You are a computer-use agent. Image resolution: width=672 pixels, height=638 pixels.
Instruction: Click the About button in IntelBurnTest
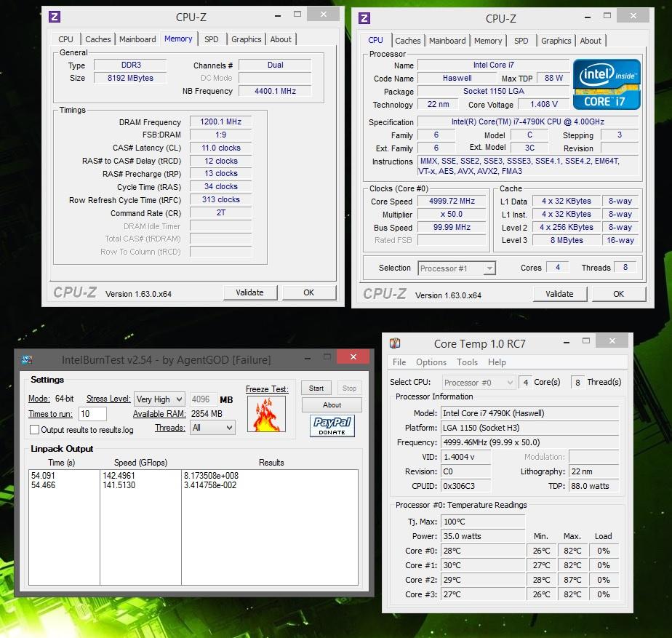(x=332, y=404)
